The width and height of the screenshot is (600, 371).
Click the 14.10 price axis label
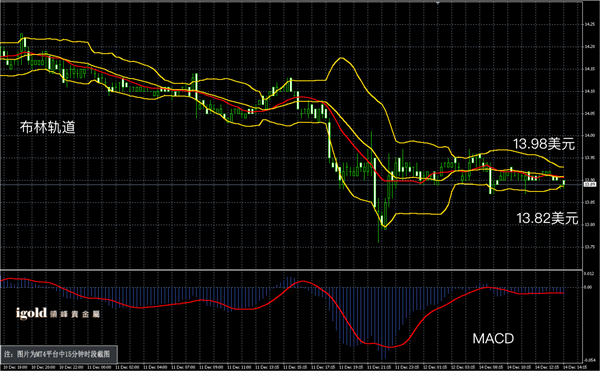coord(589,91)
